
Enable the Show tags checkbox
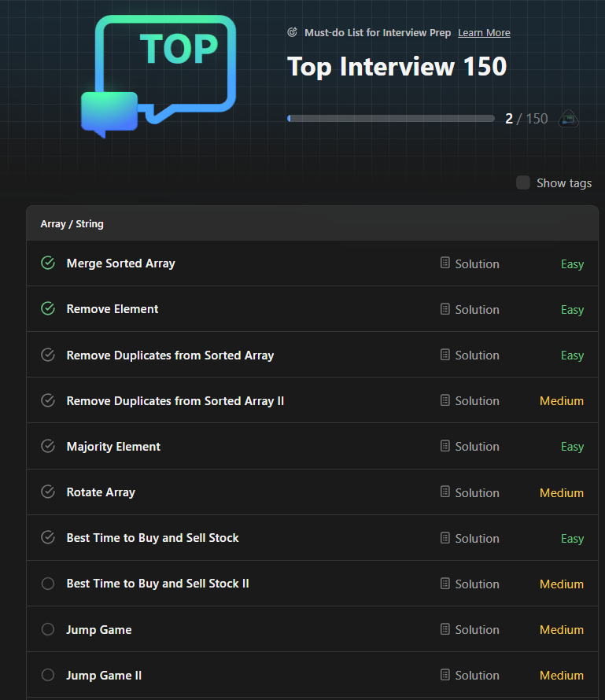523,182
